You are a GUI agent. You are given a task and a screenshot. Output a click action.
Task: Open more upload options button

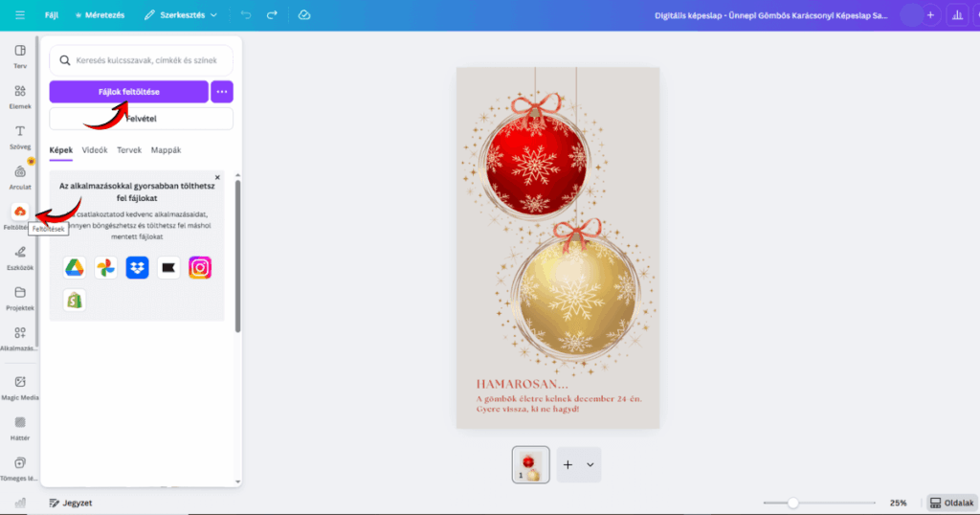tap(222, 92)
